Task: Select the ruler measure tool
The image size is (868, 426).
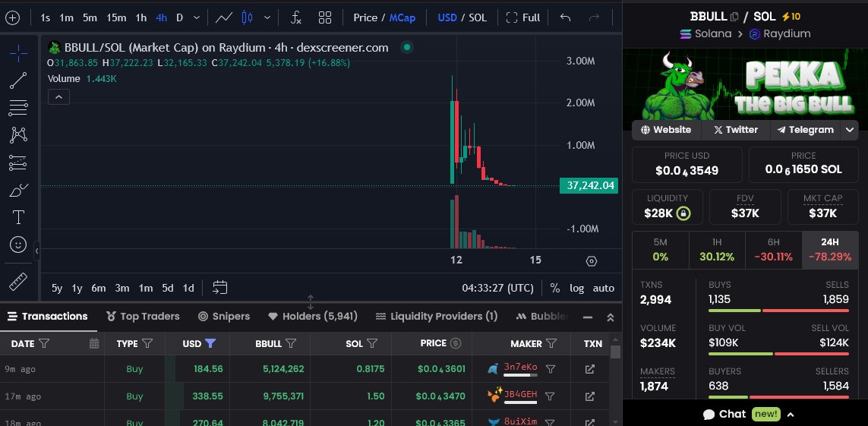Action: coord(18,282)
